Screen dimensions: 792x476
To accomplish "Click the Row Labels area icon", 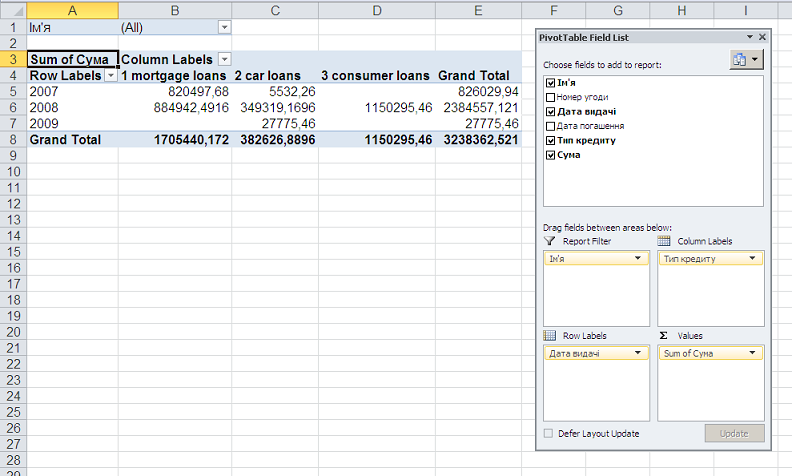I will [x=549, y=336].
